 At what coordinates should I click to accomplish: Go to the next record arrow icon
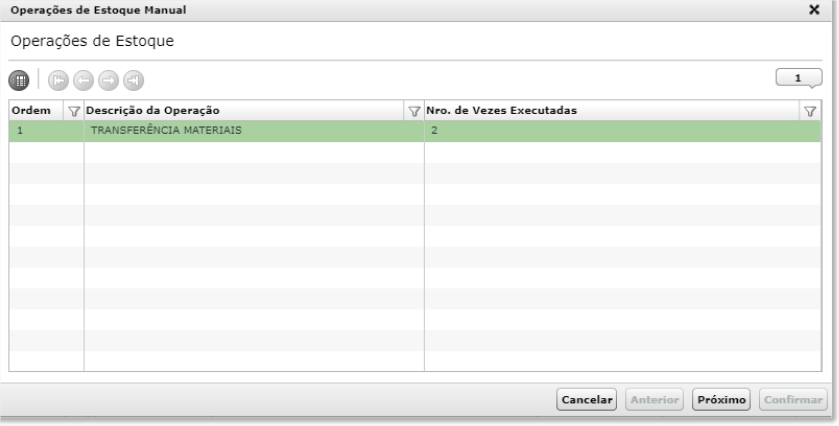click(109, 81)
